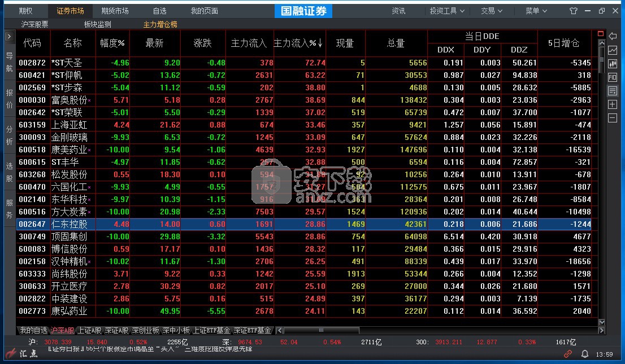Image resolution: width=625 pixels, height=364 pixels.
Task: Click the 导航 sidebar button
Action: point(9,62)
